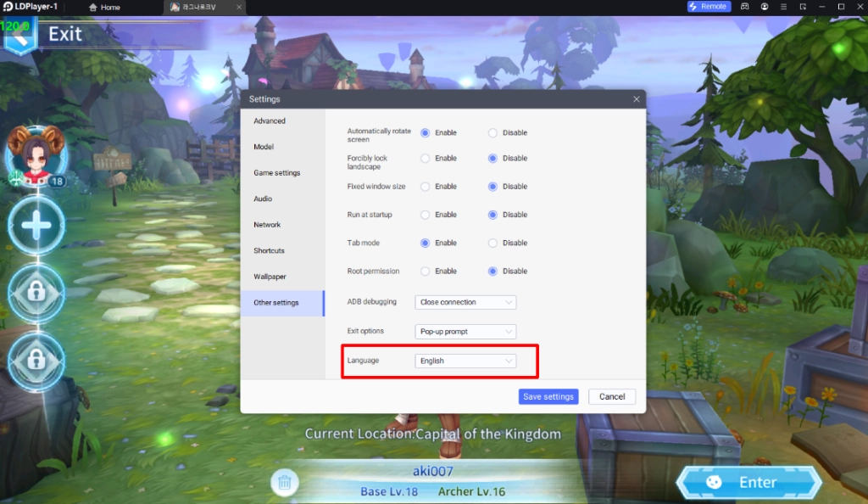The width and height of the screenshot is (868, 504).
Task: Enable Forcibly lock landscape
Action: pyautogui.click(x=426, y=159)
